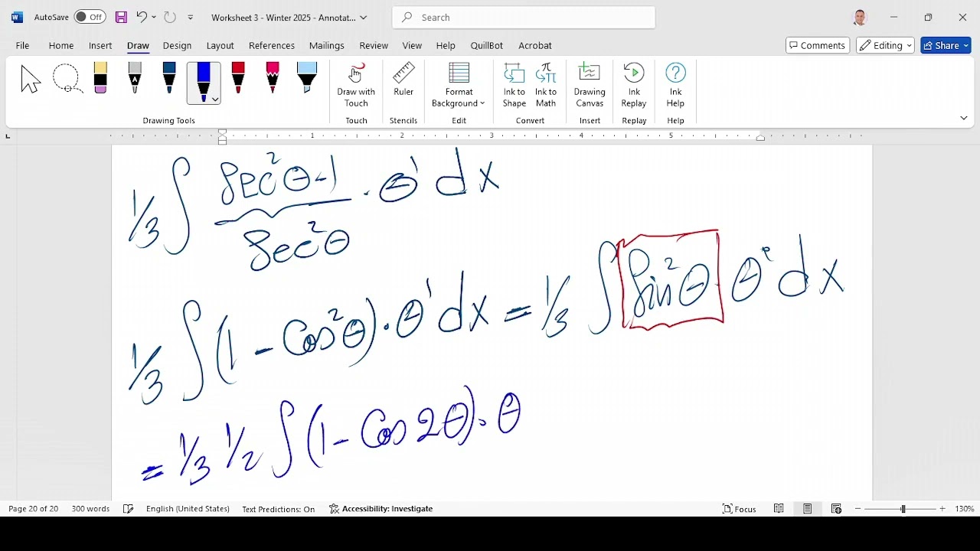The image size is (980, 551).
Task: Expand blue pen options arrow
Action: coord(215,99)
